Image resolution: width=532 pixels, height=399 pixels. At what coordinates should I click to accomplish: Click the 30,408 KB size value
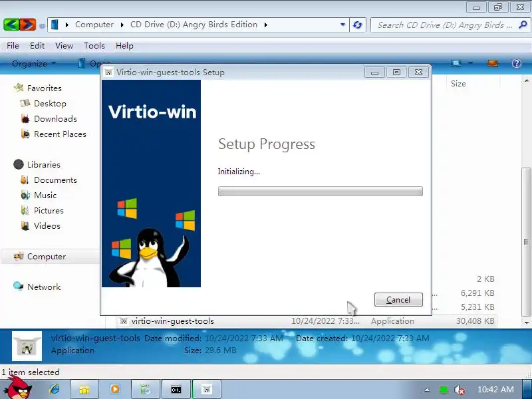475,321
